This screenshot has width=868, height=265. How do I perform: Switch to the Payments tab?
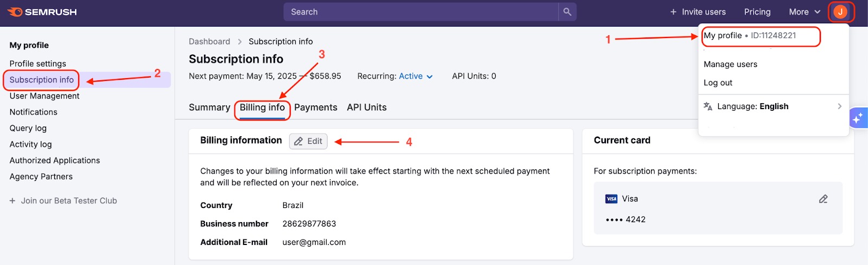[x=316, y=108]
